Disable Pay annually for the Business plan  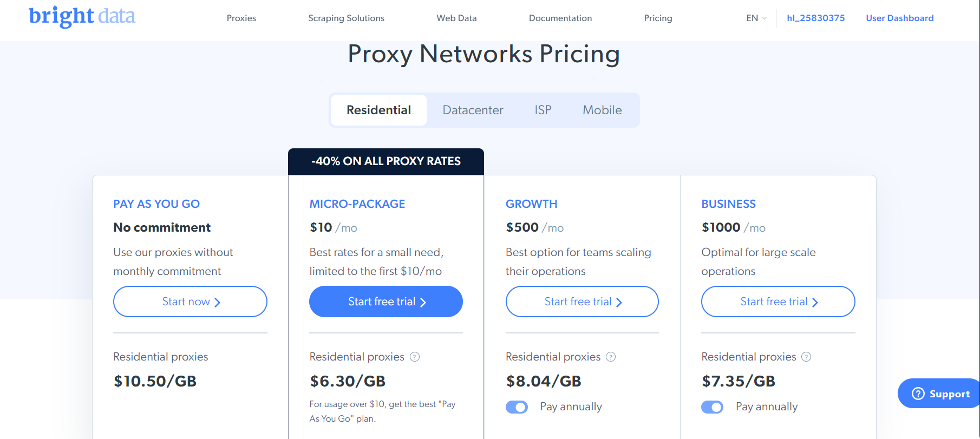713,407
